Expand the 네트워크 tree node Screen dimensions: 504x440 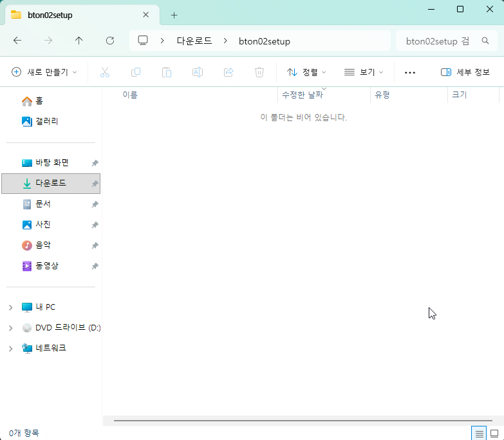pyautogui.click(x=10, y=349)
